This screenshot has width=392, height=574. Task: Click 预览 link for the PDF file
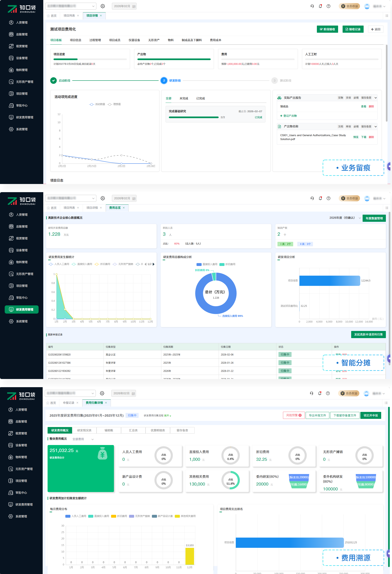(356, 137)
